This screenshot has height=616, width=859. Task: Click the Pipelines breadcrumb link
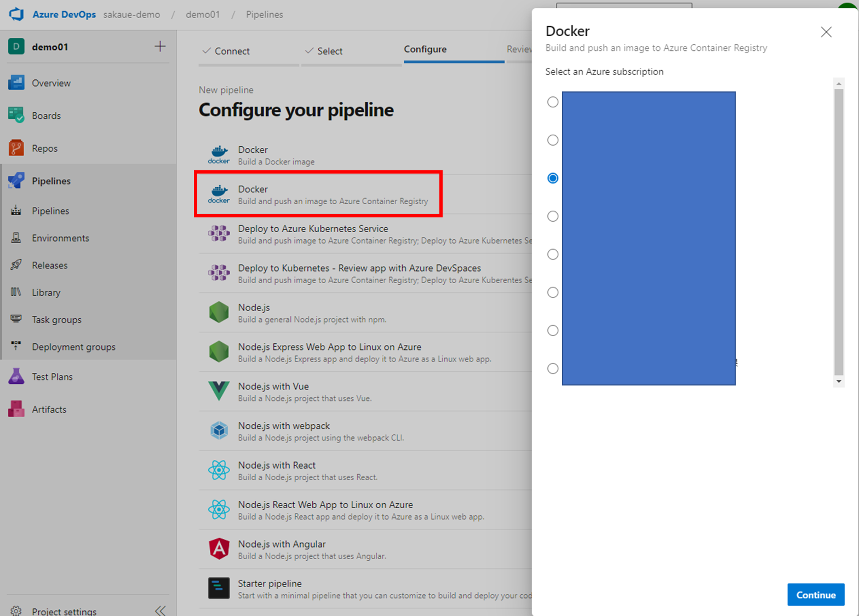point(265,14)
